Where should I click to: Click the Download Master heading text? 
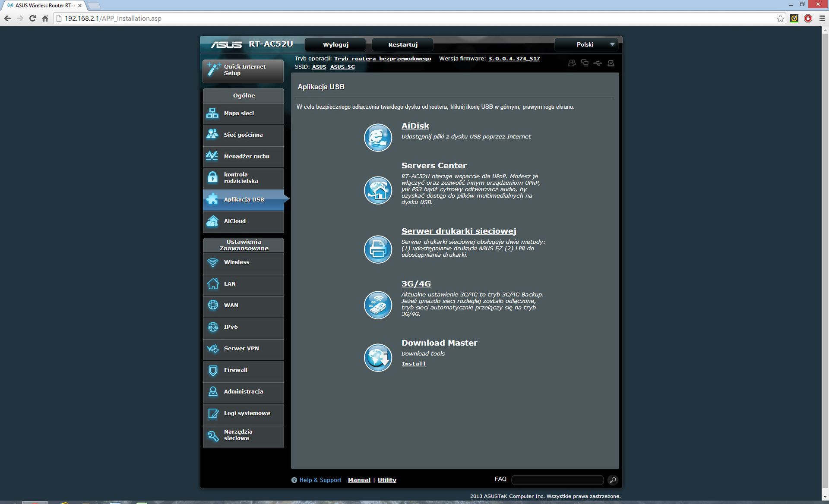pos(439,343)
